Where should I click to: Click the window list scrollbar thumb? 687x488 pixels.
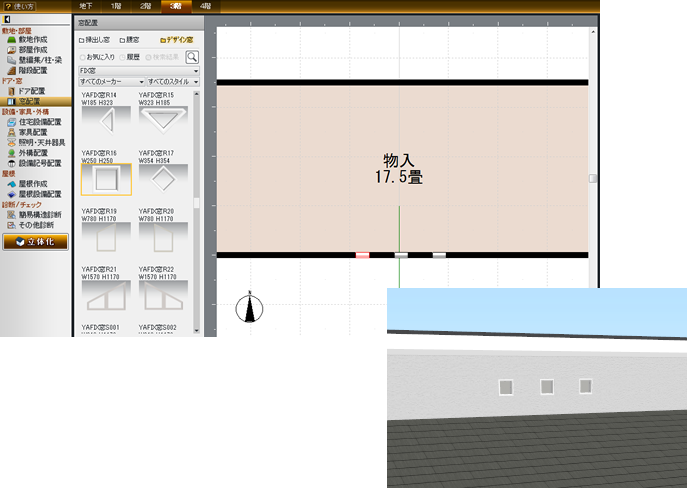(196, 203)
